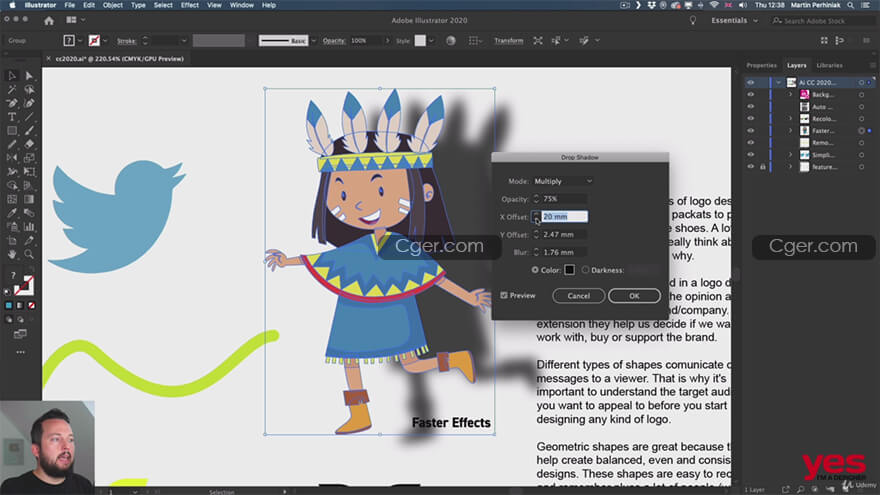
Task: Click the Home icon in the top bar
Action: 49,20
